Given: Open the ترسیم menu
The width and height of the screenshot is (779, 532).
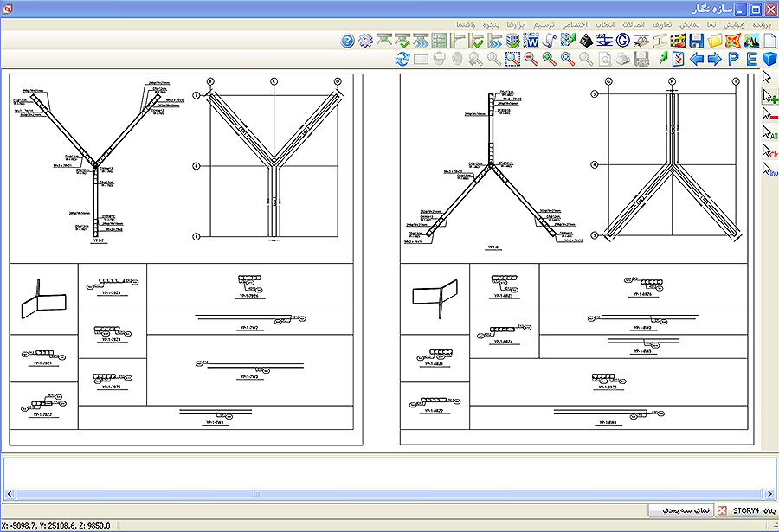Looking at the screenshot, I should tap(543, 23).
